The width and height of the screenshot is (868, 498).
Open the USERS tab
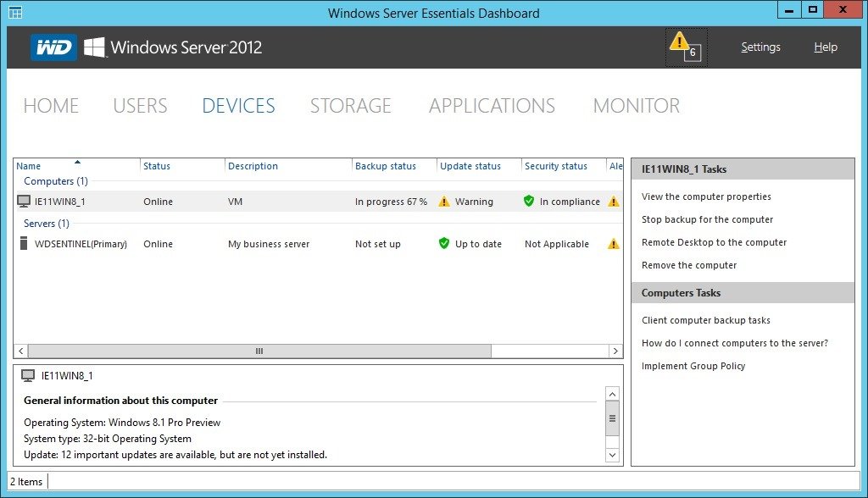click(140, 106)
